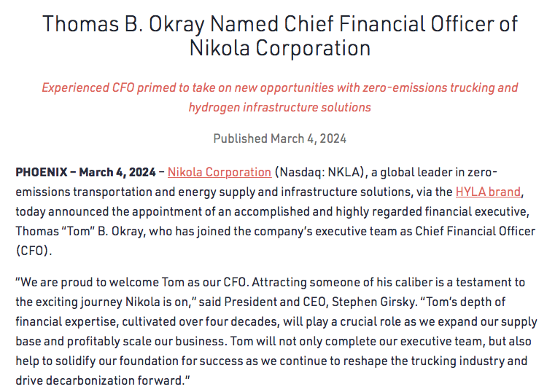Screen dimensions: 555x392
Task: Click Thomas "Tom" B. Okray name in paragraph
Action: coord(79,231)
